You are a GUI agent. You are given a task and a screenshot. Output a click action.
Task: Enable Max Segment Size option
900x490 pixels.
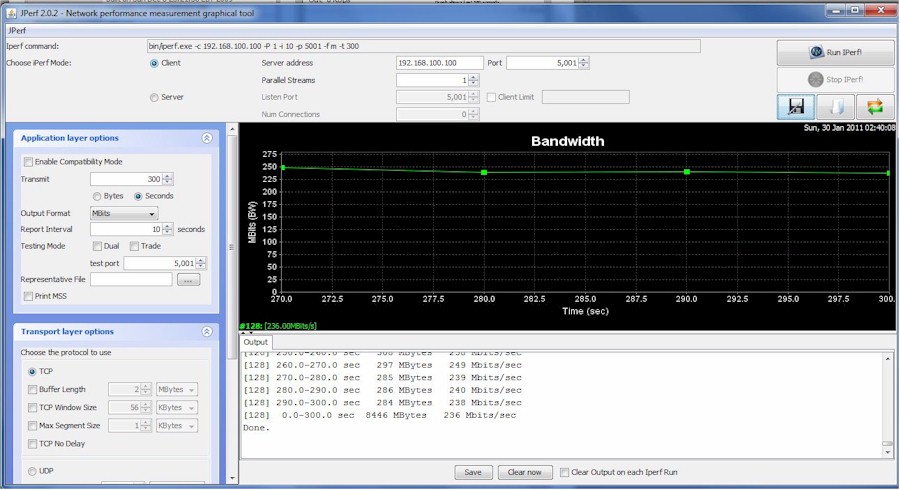pyautogui.click(x=32, y=426)
